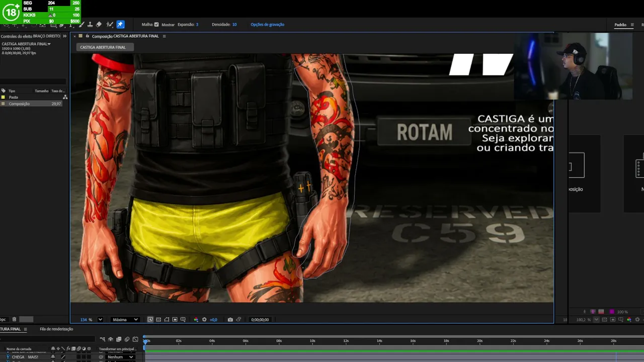The height and width of the screenshot is (362, 644).
Task: Click the parent pick whip for CHEGA MAIS!
Action: [102, 357]
